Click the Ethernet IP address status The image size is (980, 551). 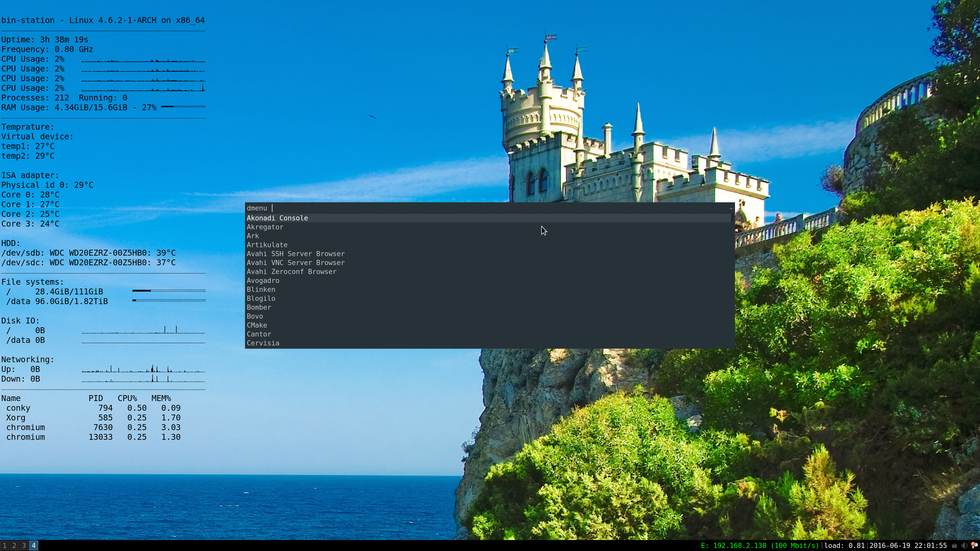pyautogui.click(x=760, y=546)
